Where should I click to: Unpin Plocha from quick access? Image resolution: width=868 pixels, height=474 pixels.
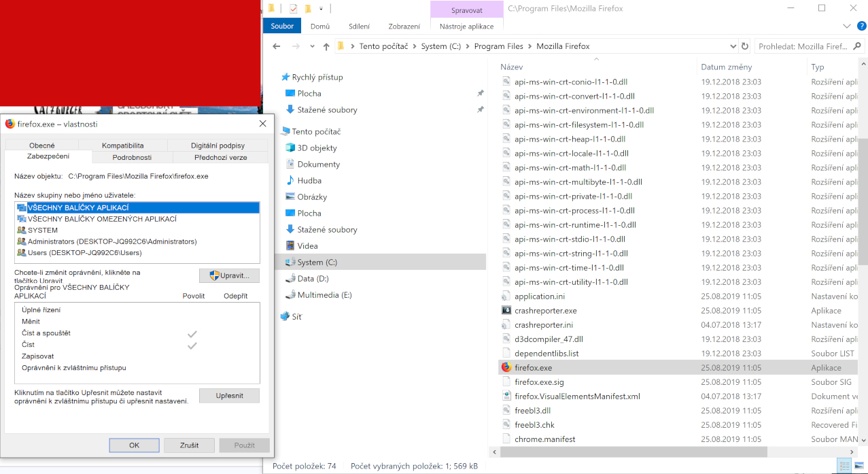[481, 93]
